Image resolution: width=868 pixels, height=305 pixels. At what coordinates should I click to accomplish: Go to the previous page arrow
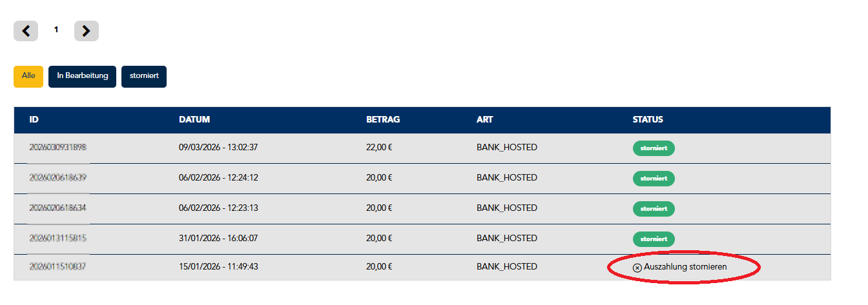[26, 31]
